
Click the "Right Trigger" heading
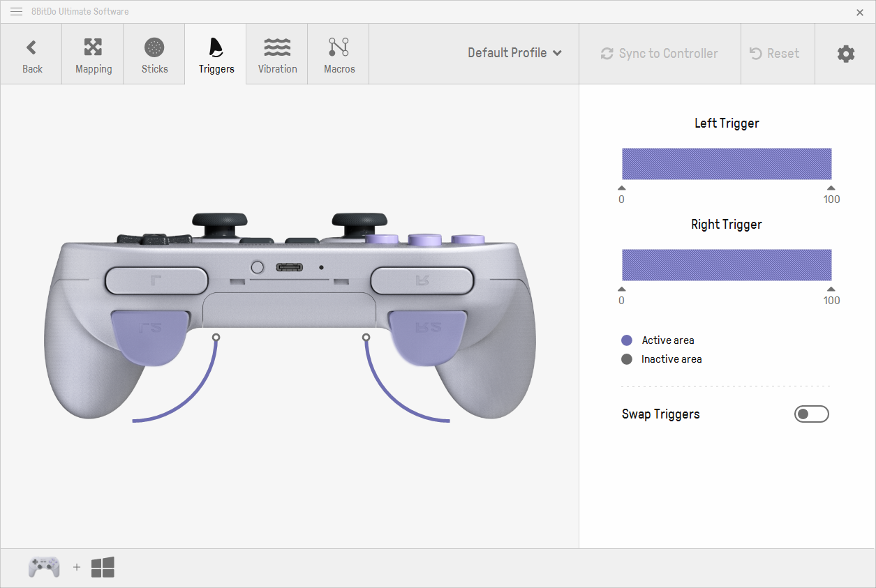tap(727, 225)
